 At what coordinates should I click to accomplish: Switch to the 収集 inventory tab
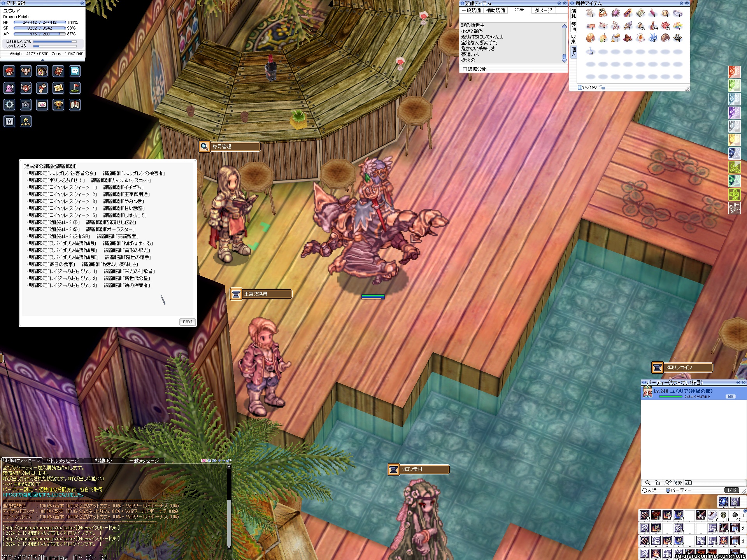(573, 39)
